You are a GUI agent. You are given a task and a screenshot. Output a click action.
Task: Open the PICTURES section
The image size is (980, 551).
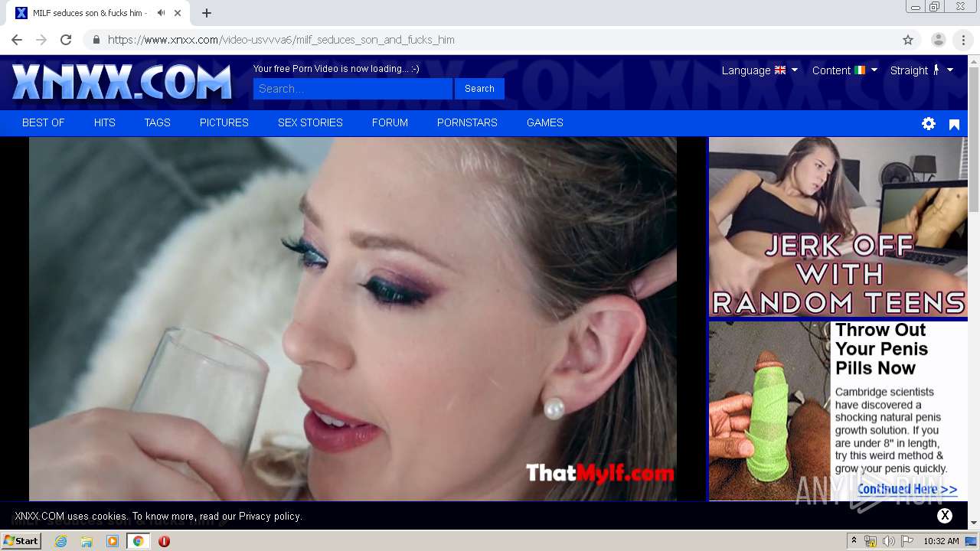click(x=224, y=122)
